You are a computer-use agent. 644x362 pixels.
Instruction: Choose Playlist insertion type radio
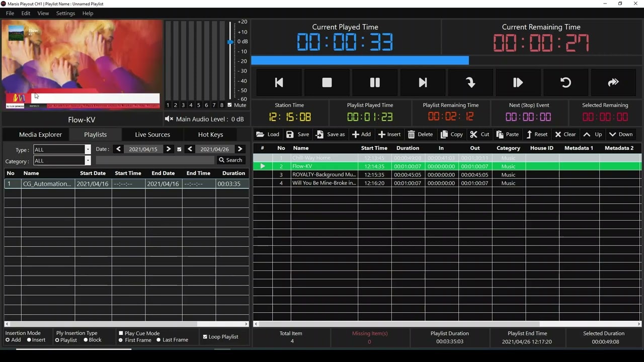(x=57, y=340)
